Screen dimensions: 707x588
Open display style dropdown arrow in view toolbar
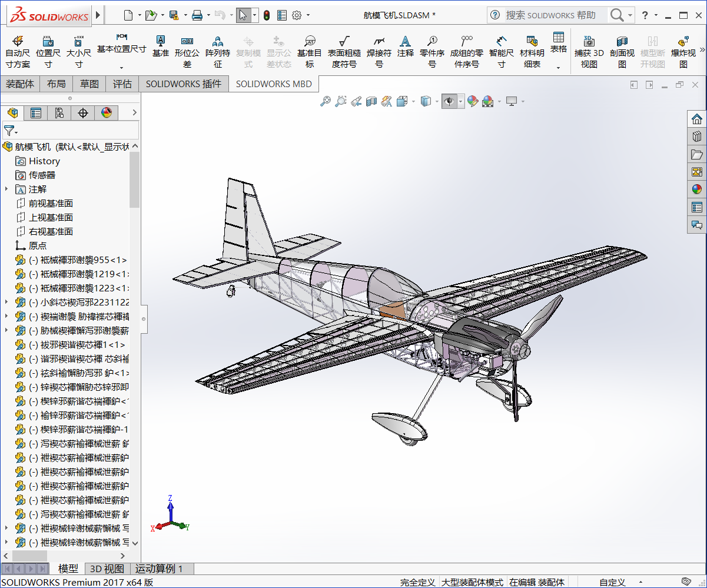pos(436,101)
